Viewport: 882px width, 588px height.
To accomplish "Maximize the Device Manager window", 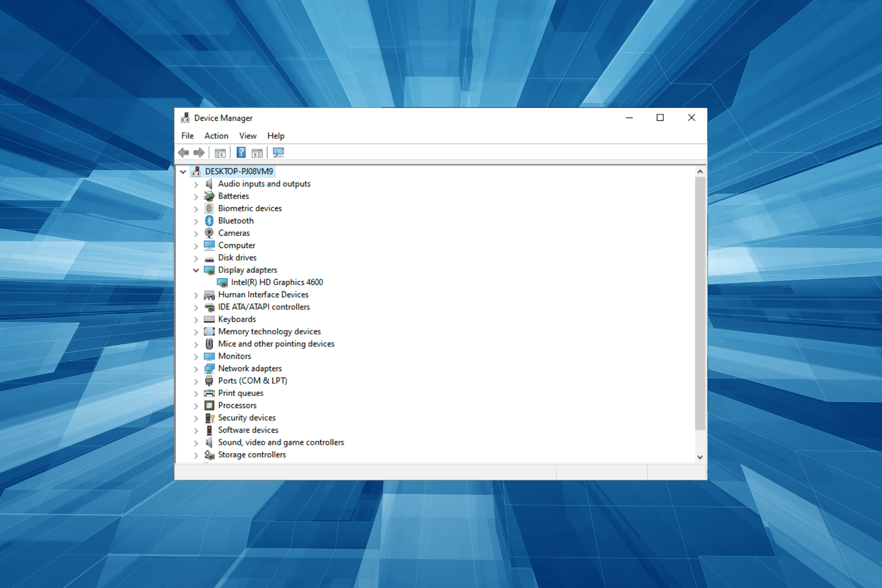I will pos(660,118).
